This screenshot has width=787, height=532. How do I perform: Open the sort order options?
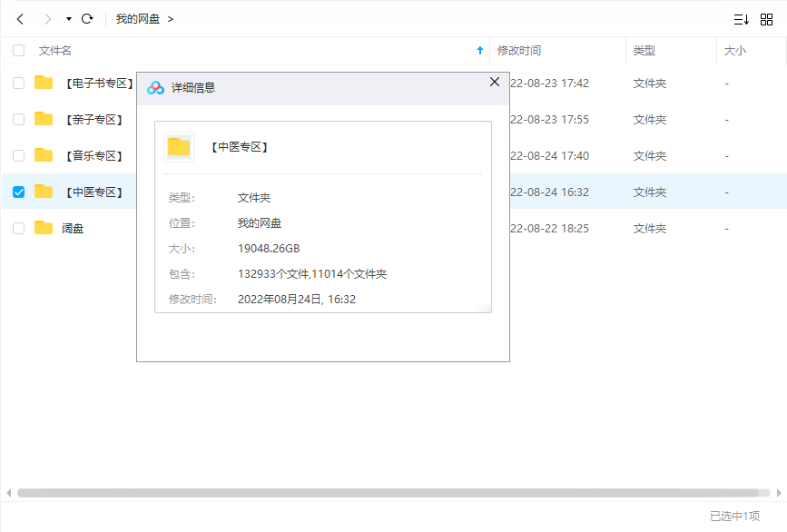point(741,19)
